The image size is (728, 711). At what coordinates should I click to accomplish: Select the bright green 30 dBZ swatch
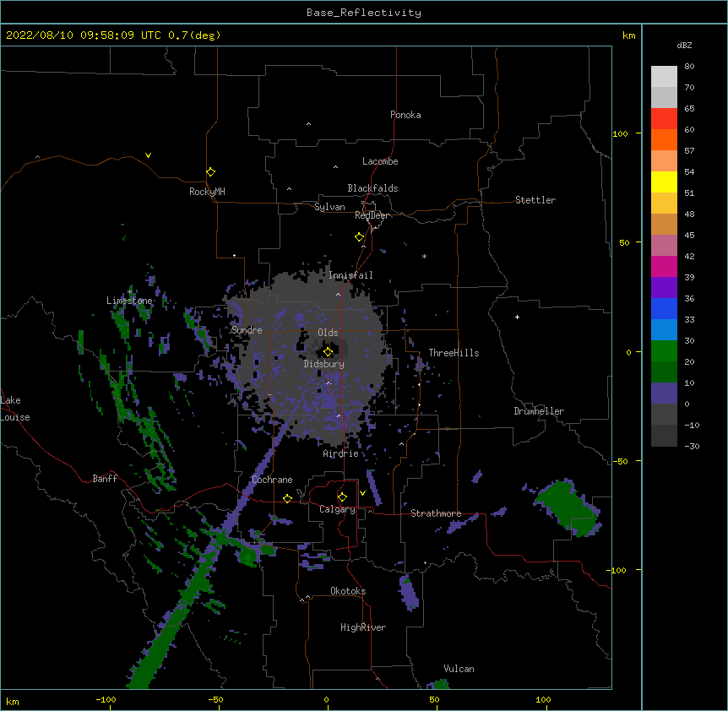point(664,351)
